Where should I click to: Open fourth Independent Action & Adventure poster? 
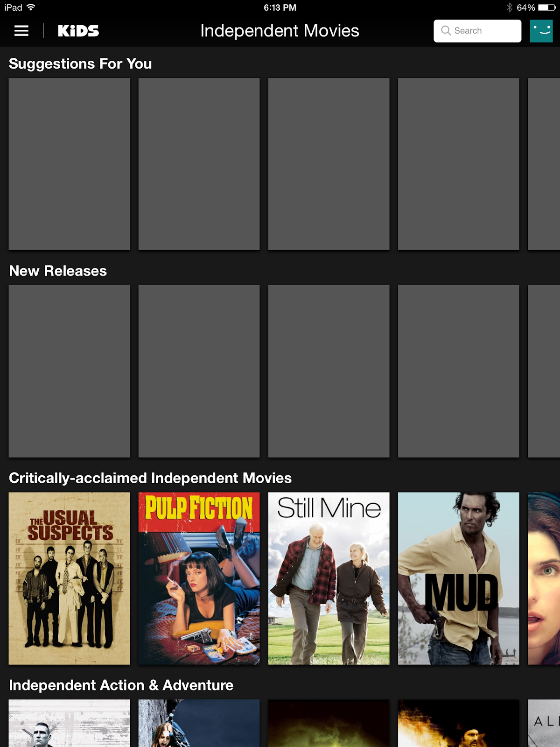click(x=458, y=723)
